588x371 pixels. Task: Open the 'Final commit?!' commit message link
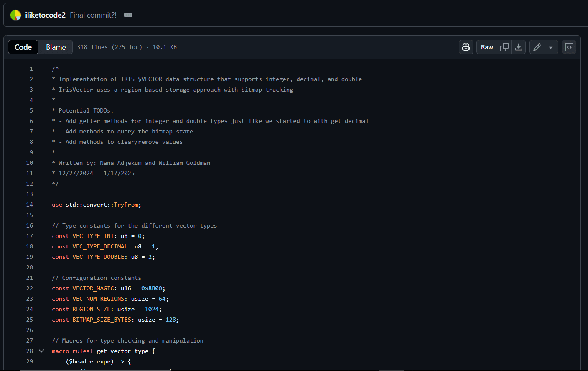click(x=93, y=15)
